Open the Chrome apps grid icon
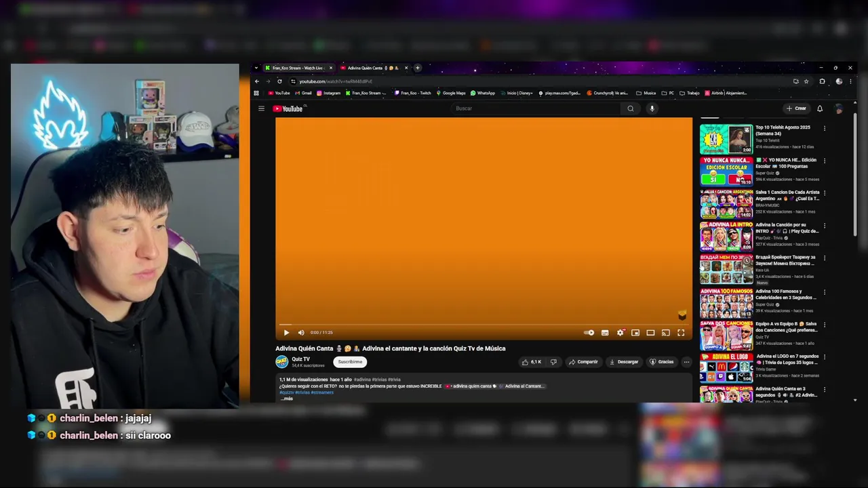Viewport: 868px width, 488px height. pos(256,93)
